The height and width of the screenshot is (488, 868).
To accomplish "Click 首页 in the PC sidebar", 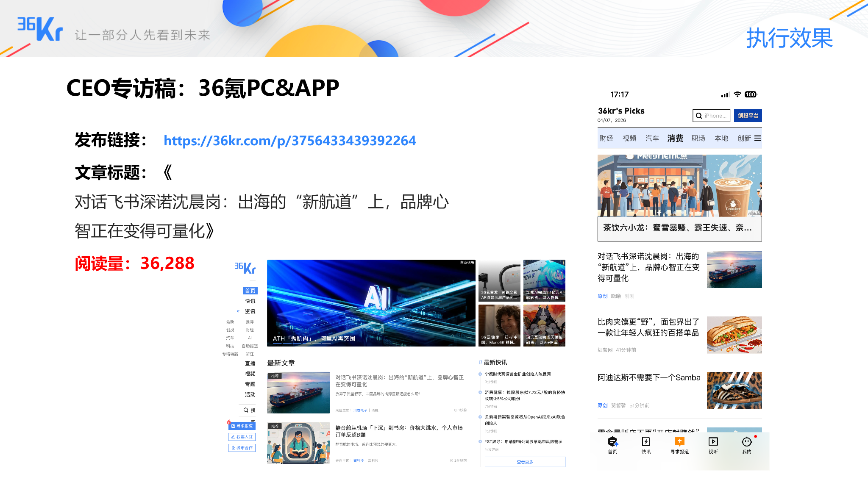I will click(250, 291).
